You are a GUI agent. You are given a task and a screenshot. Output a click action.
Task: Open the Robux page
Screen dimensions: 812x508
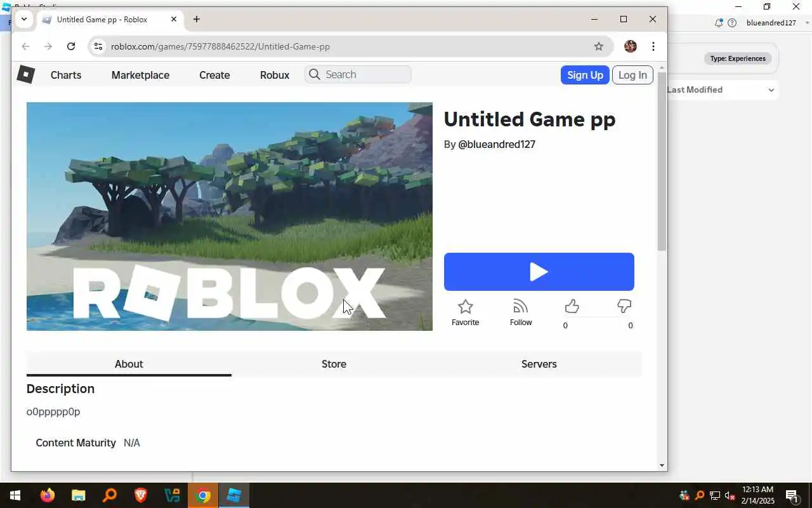[x=275, y=75]
